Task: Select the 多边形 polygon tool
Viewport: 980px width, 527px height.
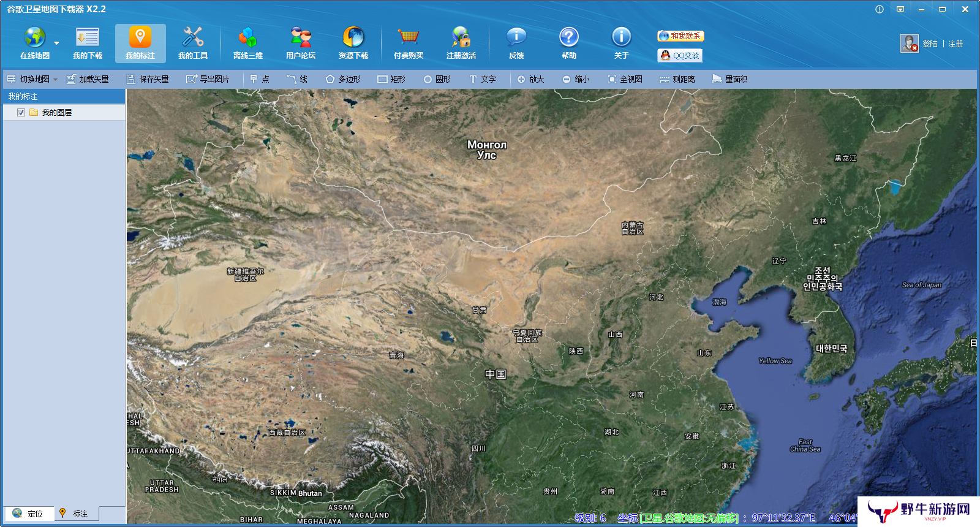Action: 343,79
